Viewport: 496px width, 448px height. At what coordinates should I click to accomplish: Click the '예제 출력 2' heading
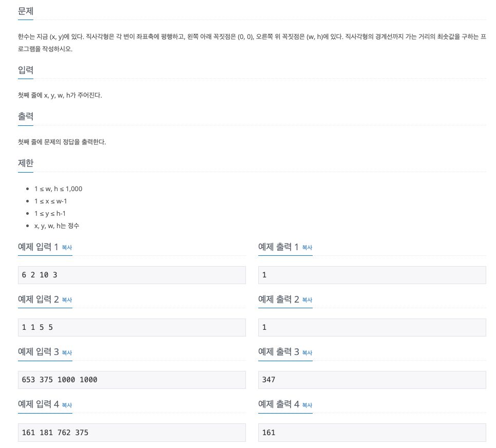click(279, 299)
